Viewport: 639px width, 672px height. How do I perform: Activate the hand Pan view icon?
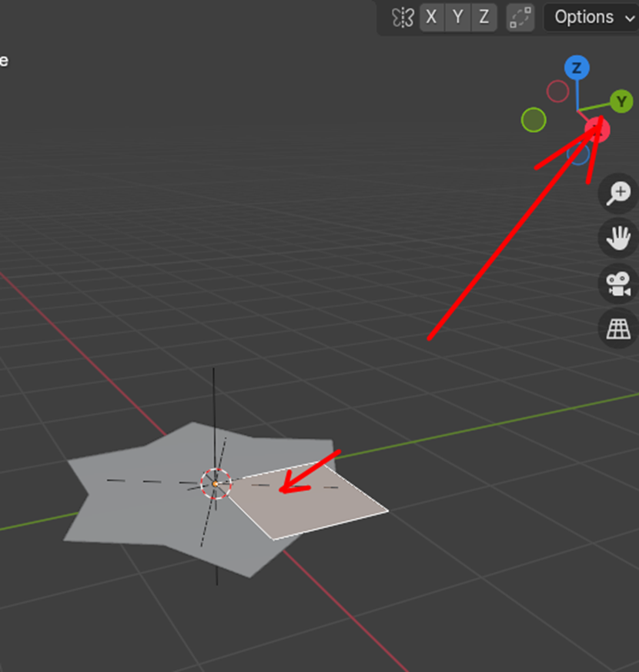(x=617, y=239)
